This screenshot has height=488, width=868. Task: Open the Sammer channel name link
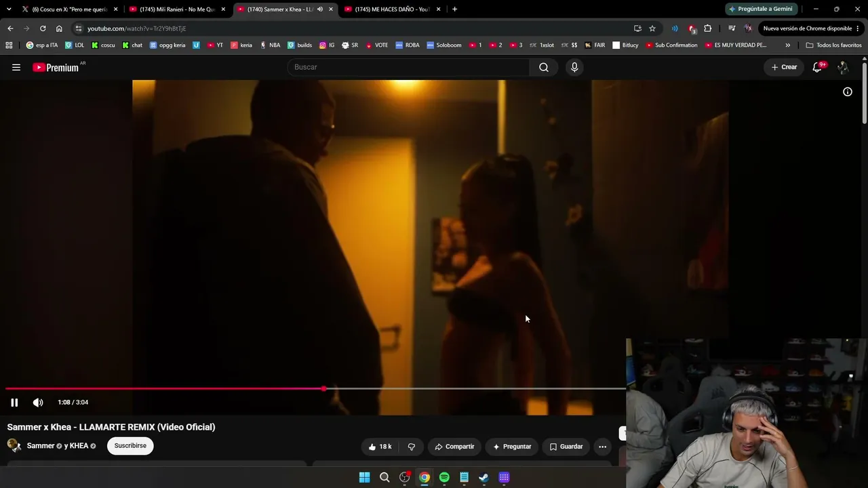coord(41,446)
